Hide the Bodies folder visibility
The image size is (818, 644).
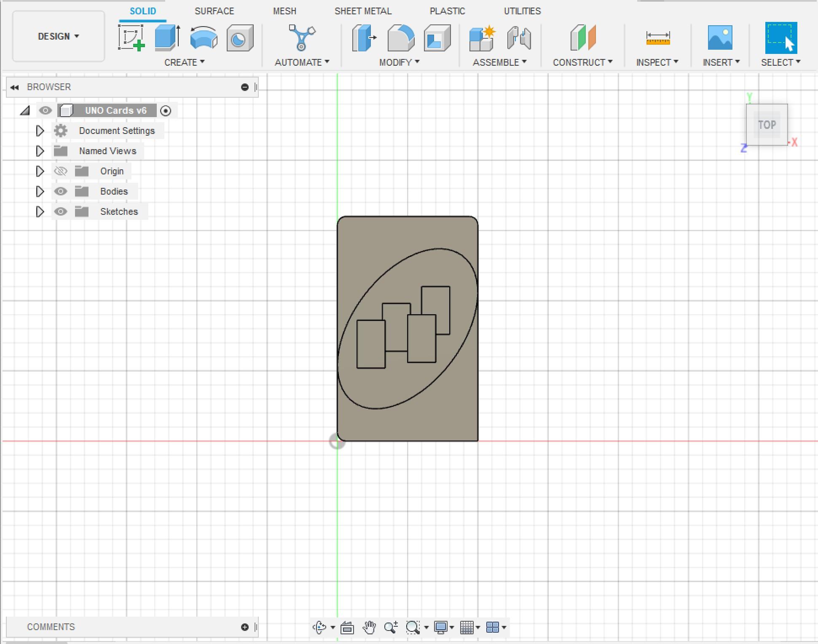tap(61, 191)
